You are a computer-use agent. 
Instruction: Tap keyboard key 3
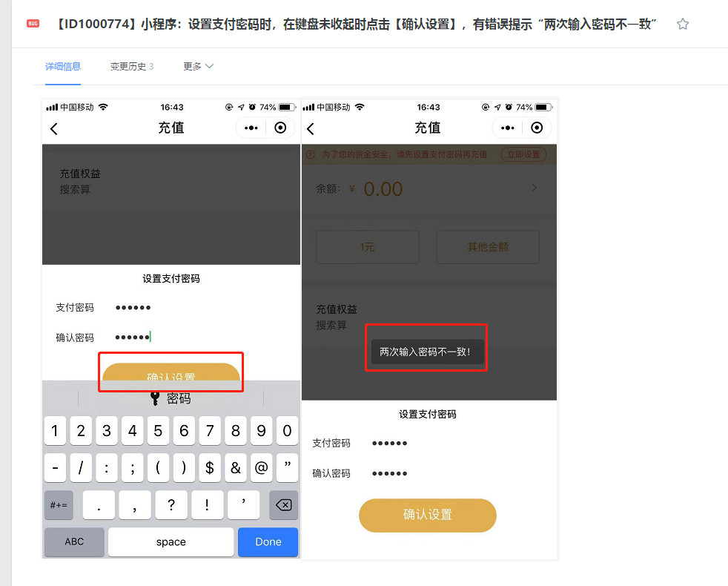[106, 431]
